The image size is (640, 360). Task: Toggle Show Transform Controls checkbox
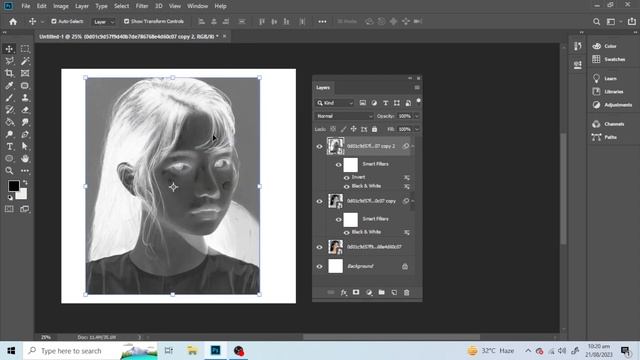pyautogui.click(x=127, y=21)
